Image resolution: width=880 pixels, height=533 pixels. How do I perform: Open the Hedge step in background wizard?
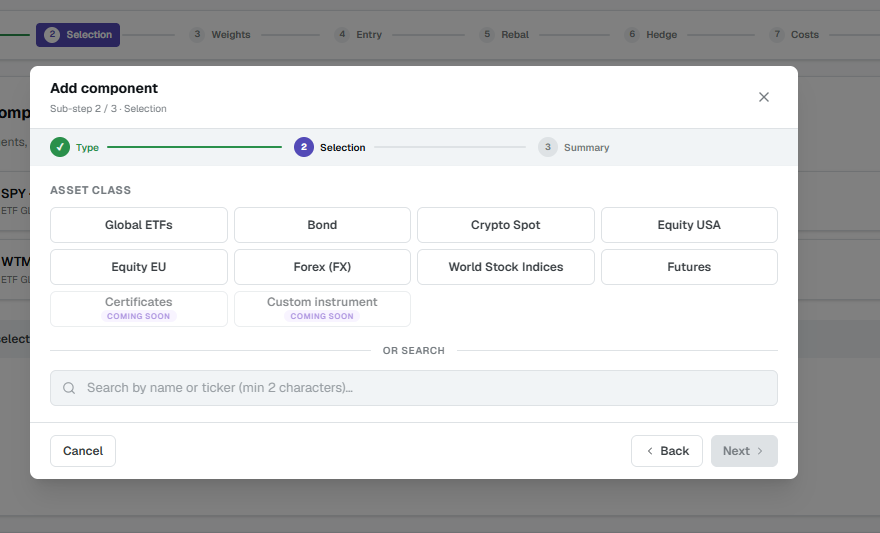coord(651,35)
